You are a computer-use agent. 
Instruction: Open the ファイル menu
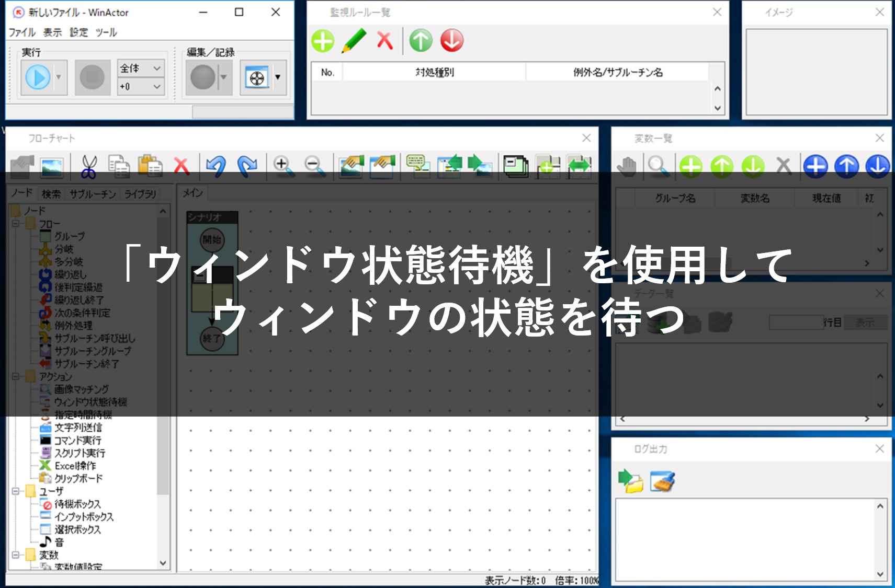point(22,32)
